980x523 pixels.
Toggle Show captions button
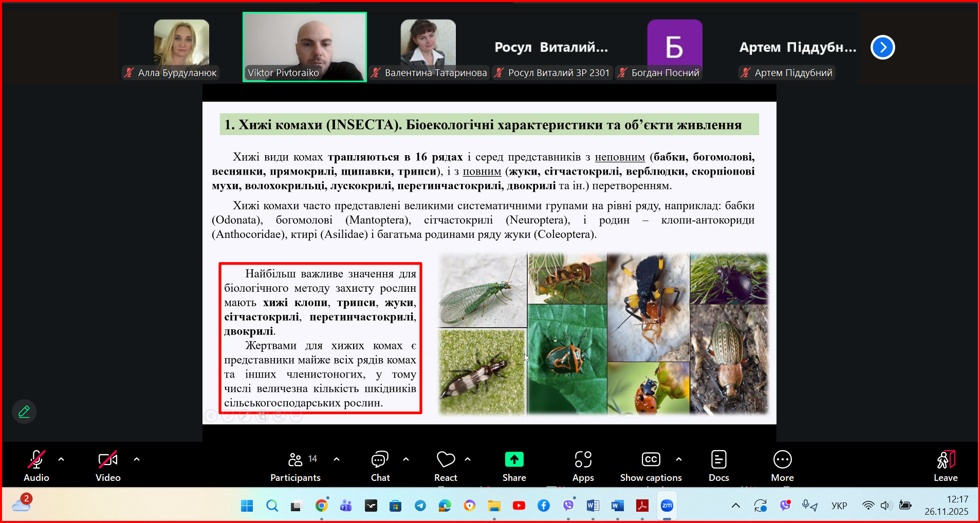[x=651, y=465]
